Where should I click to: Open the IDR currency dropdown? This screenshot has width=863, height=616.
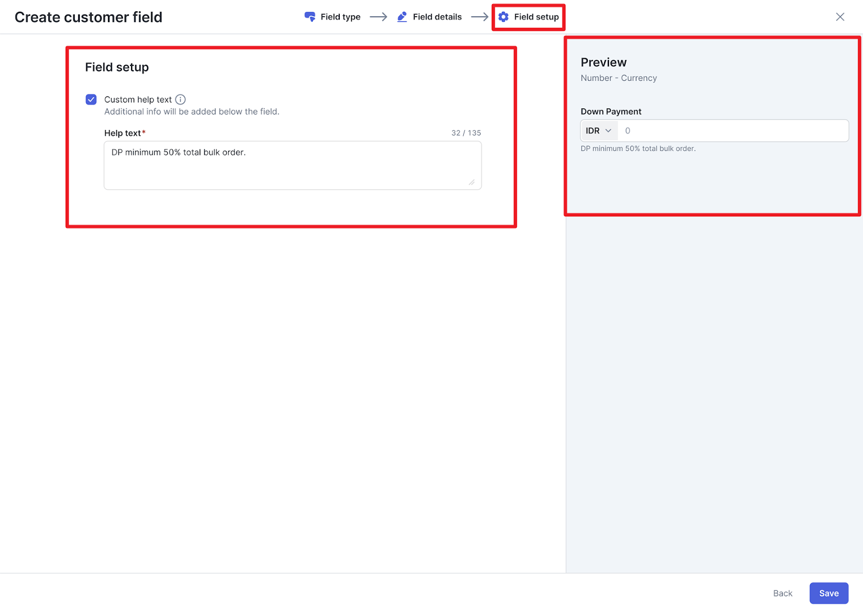598,131
